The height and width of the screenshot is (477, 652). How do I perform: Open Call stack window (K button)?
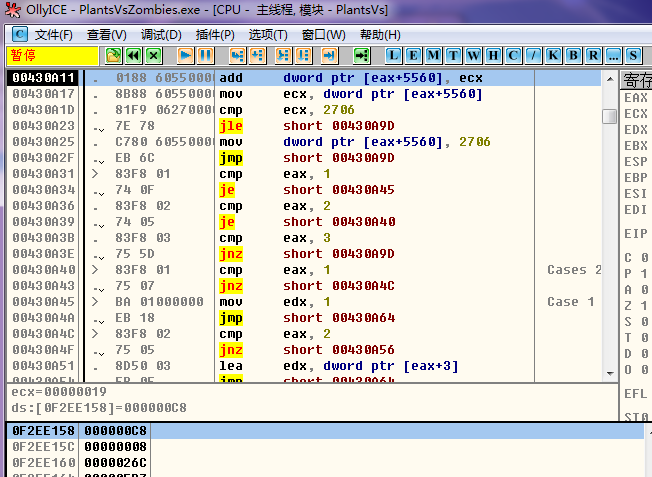[553, 55]
